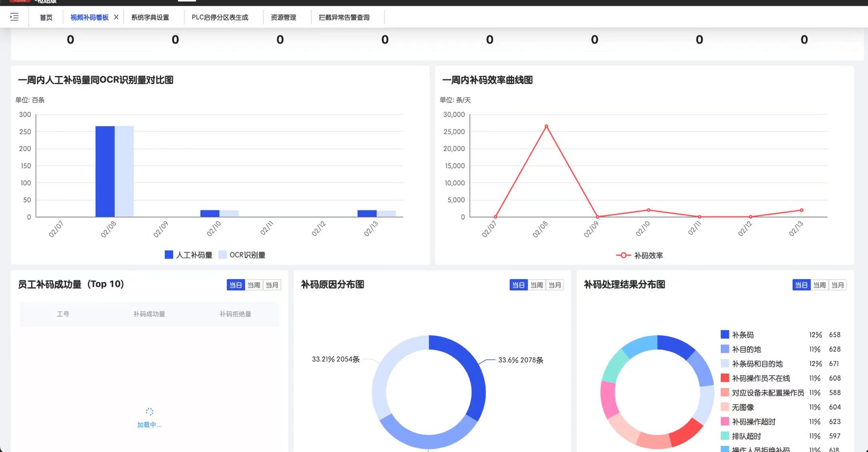Click the 排队超时 legend color swatch
868x452 pixels.
pos(725,436)
